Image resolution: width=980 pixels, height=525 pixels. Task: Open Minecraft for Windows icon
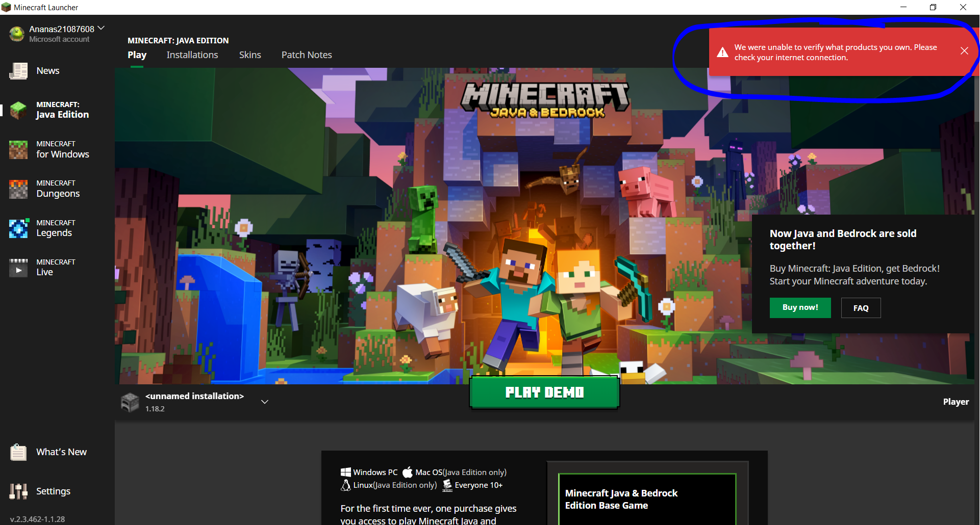[x=18, y=149]
